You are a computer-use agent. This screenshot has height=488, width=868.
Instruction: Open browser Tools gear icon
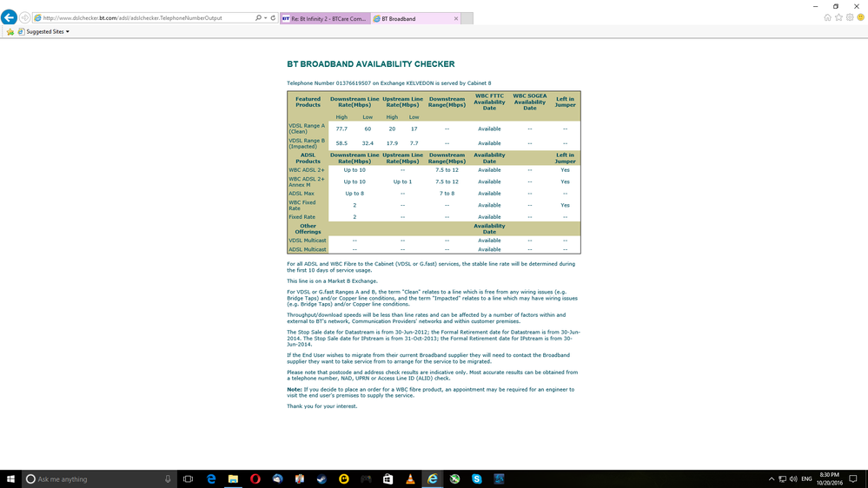point(850,17)
